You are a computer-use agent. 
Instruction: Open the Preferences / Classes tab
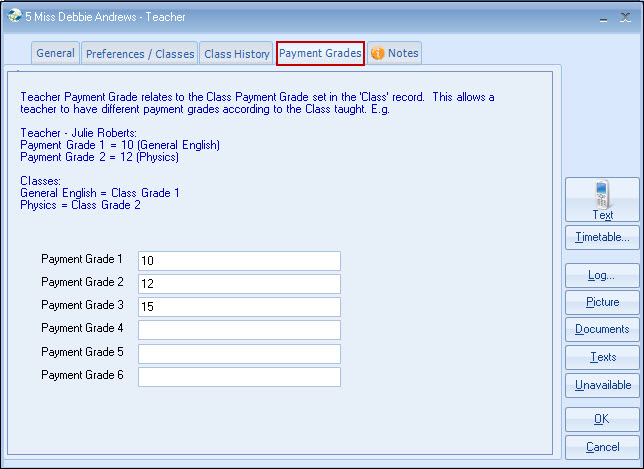(139, 53)
